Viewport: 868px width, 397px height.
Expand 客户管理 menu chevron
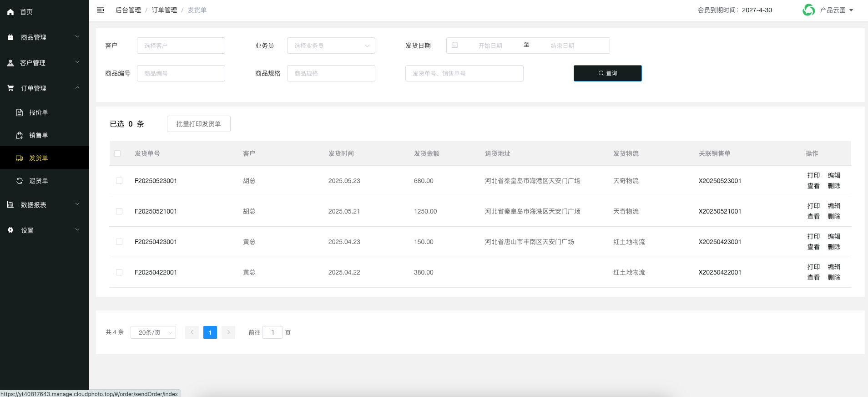pos(77,62)
